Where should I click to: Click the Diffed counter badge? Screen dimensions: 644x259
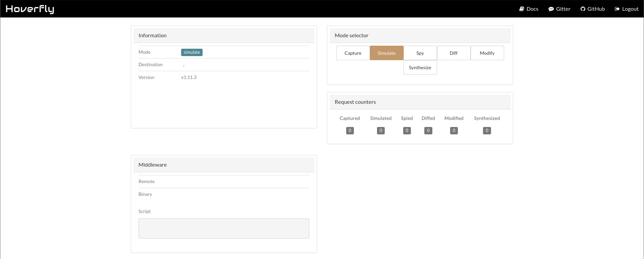click(428, 131)
